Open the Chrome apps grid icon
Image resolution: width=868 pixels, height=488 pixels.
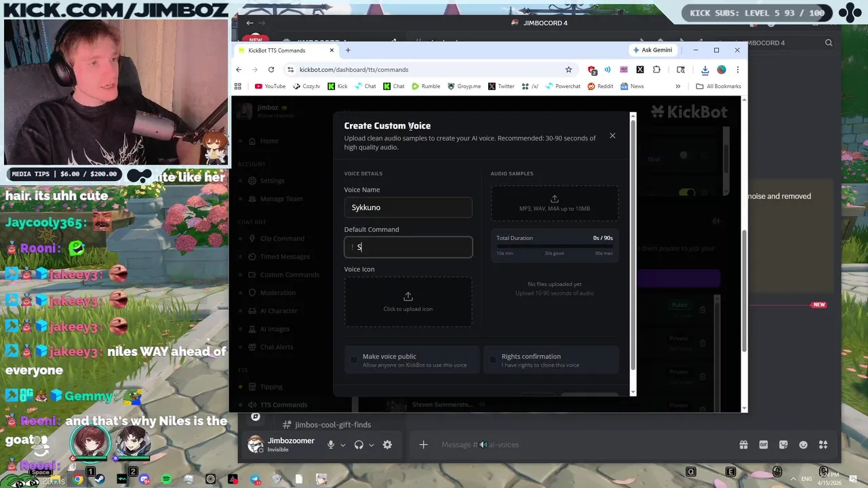pos(237,86)
